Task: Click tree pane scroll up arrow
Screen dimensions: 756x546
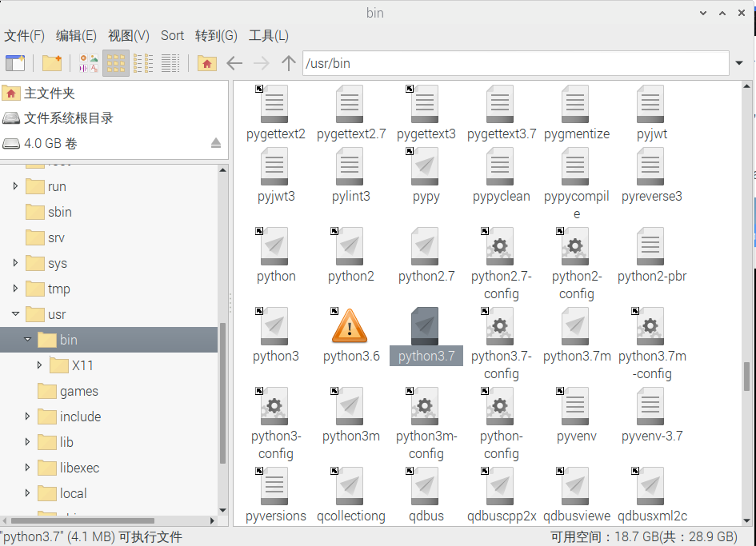Action: click(222, 170)
